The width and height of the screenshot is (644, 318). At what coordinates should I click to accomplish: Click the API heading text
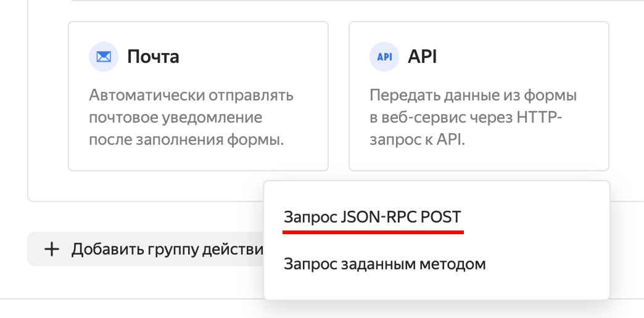click(x=423, y=57)
